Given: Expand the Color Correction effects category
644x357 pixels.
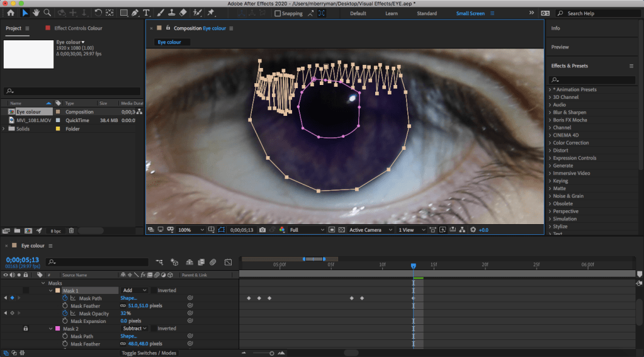Looking at the screenshot, I should tap(570, 143).
